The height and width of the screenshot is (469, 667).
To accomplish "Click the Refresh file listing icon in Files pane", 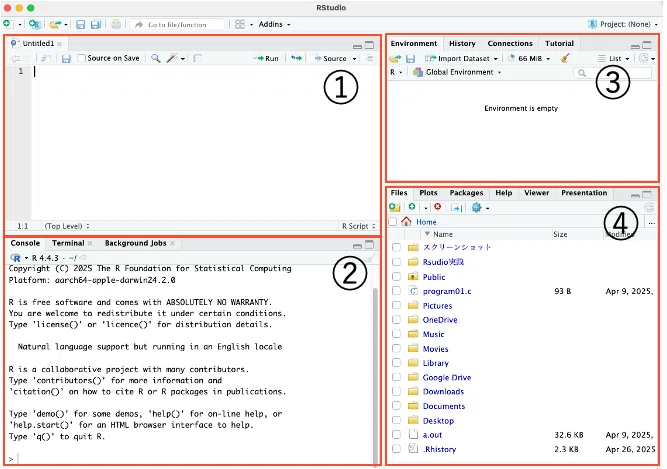I will click(x=649, y=207).
